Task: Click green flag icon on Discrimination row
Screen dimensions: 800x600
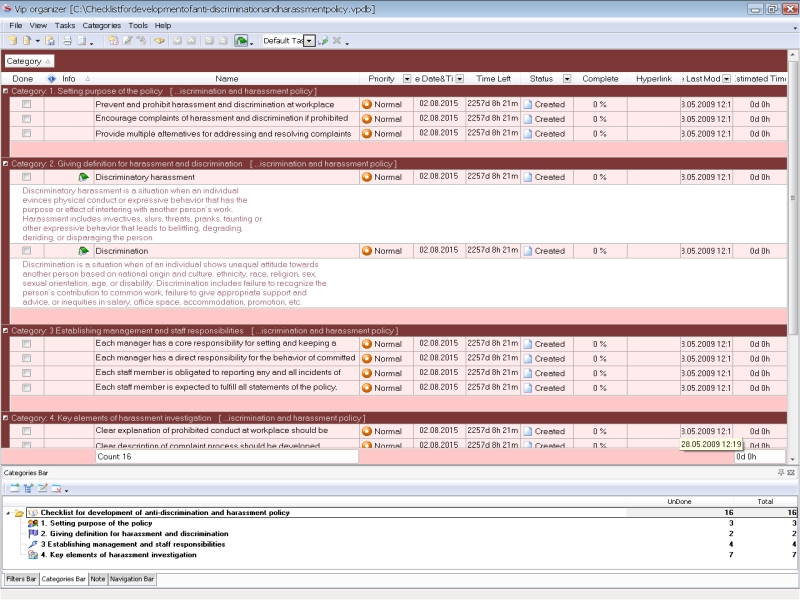Action: [83, 251]
